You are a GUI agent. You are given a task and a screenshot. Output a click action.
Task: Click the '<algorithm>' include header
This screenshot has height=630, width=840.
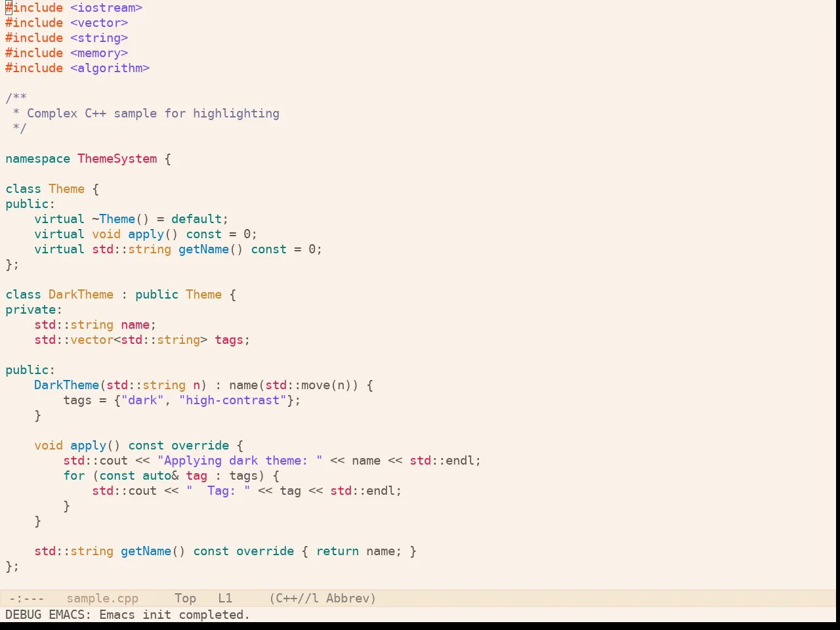click(110, 68)
